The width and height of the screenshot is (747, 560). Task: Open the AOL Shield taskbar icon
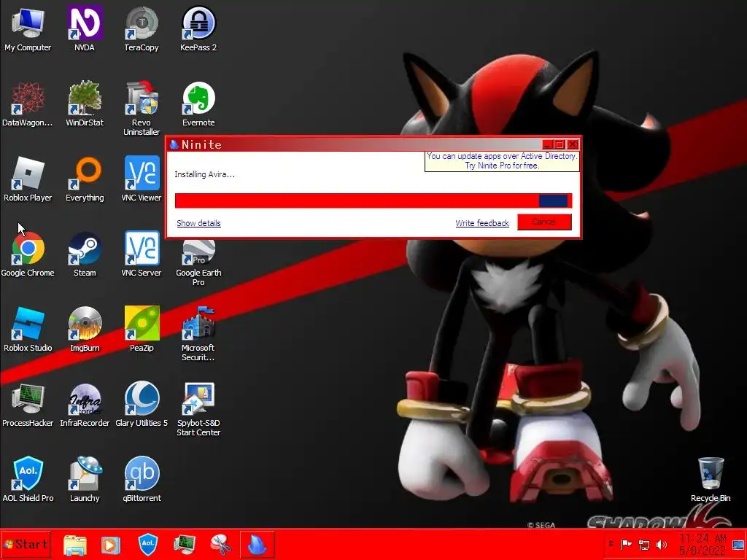pos(147,544)
